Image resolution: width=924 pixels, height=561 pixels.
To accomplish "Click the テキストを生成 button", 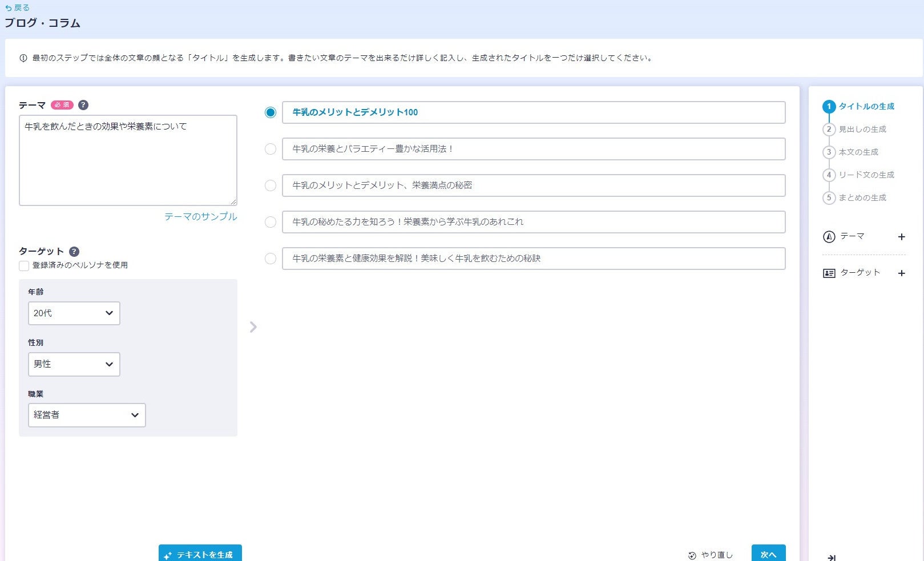I will coord(200,553).
